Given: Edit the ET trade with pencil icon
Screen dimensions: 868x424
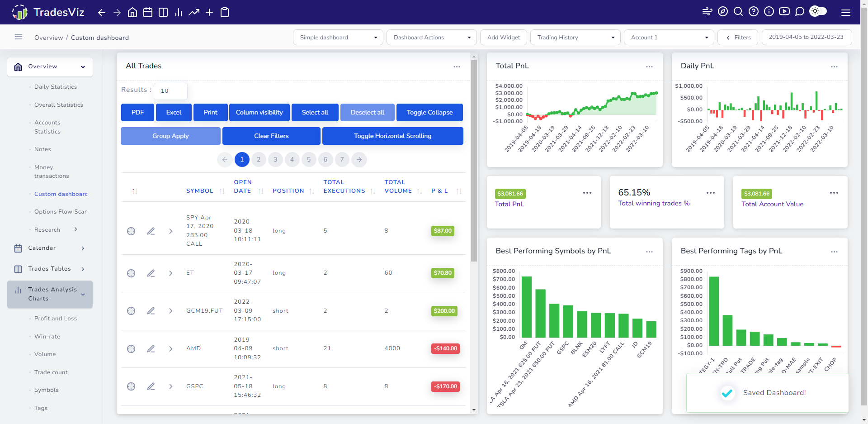Looking at the screenshot, I should [151, 273].
